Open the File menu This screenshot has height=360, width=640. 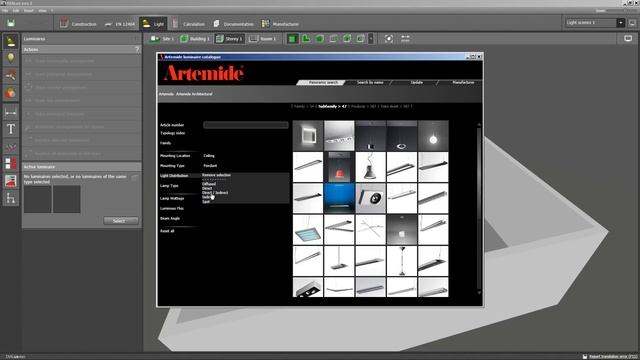click(x=5, y=11)
